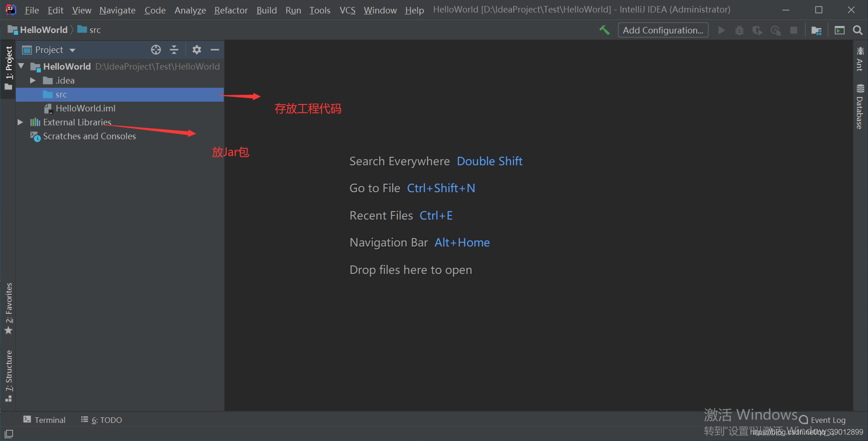868x441 pixels.
Task: Click the Build Project hammer icon
Action: [x=604, y=30]
